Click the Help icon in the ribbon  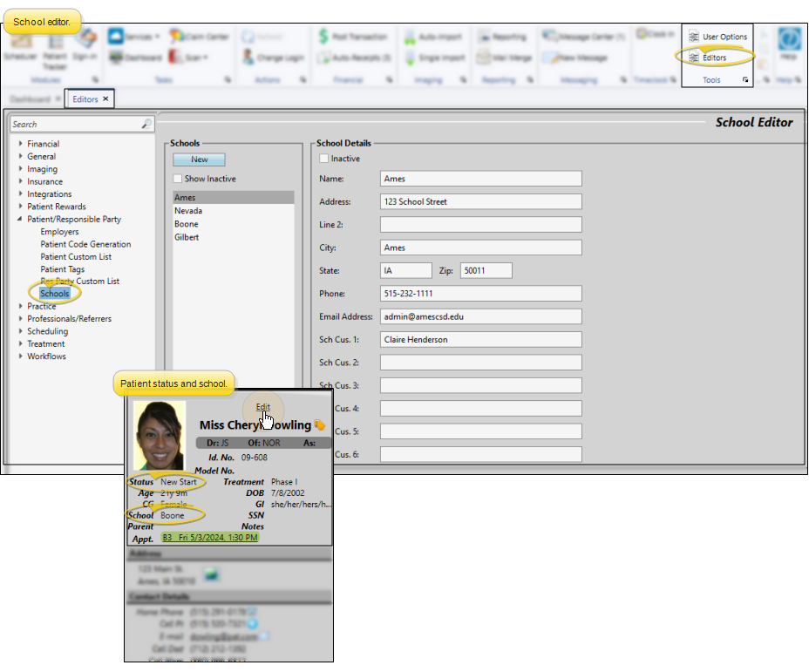[788, 40]
